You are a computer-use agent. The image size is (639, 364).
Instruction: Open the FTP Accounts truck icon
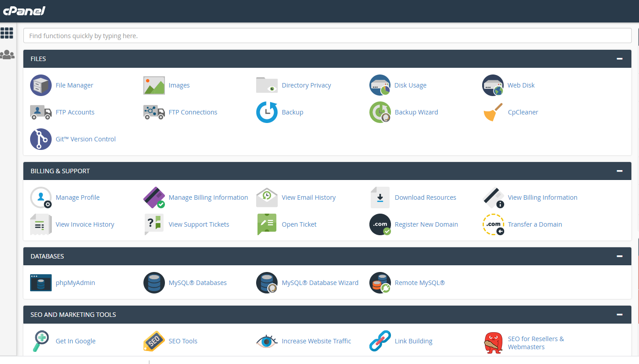pyautogui.click(x=41, y=112)
